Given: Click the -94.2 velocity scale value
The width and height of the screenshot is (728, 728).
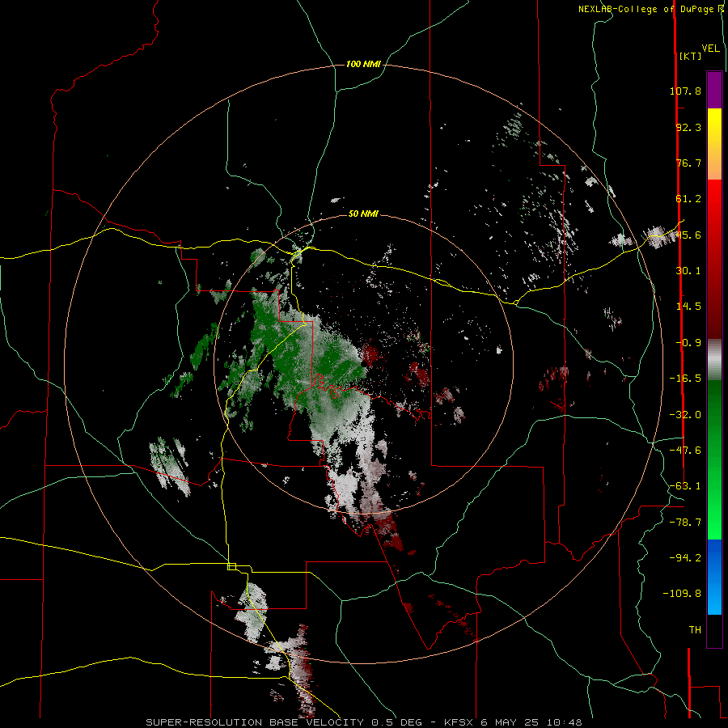Looking at the screenshot, I should (x=685, y=557).
